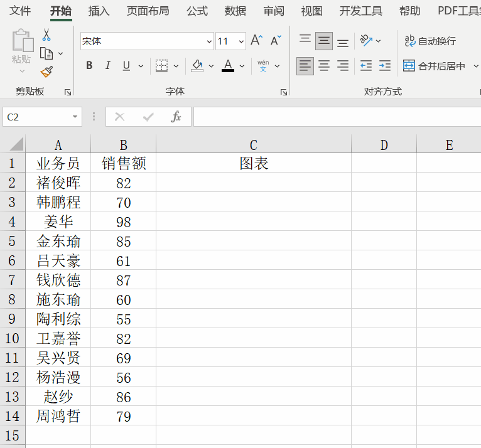Click in the formula bar input

[337, 117]
